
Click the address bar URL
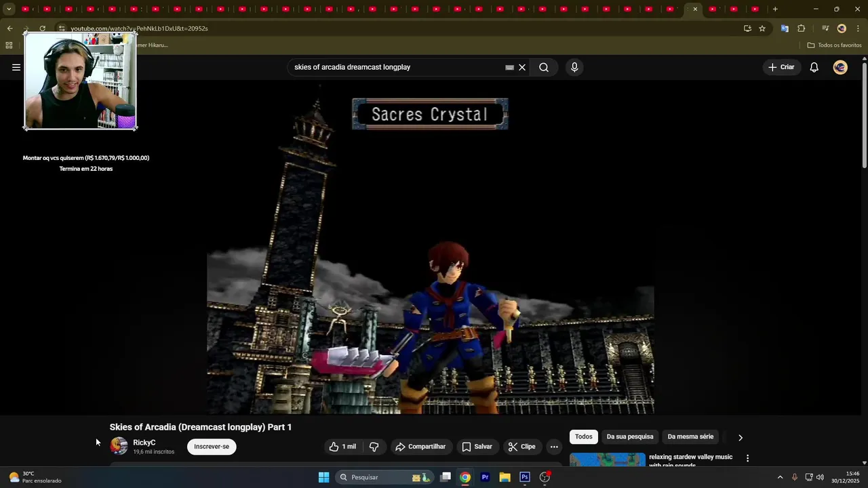pyautogui.click(x=139, y=28)
